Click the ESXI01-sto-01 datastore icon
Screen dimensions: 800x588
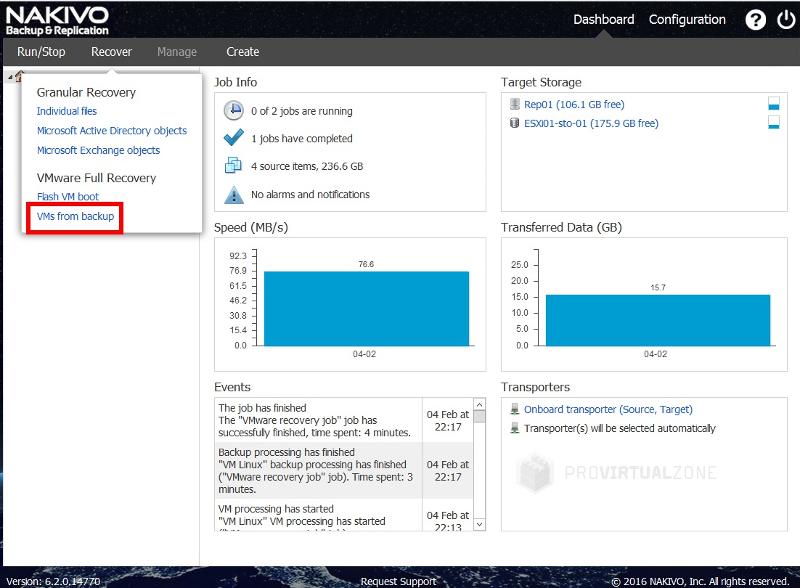(x=514, y=123)
